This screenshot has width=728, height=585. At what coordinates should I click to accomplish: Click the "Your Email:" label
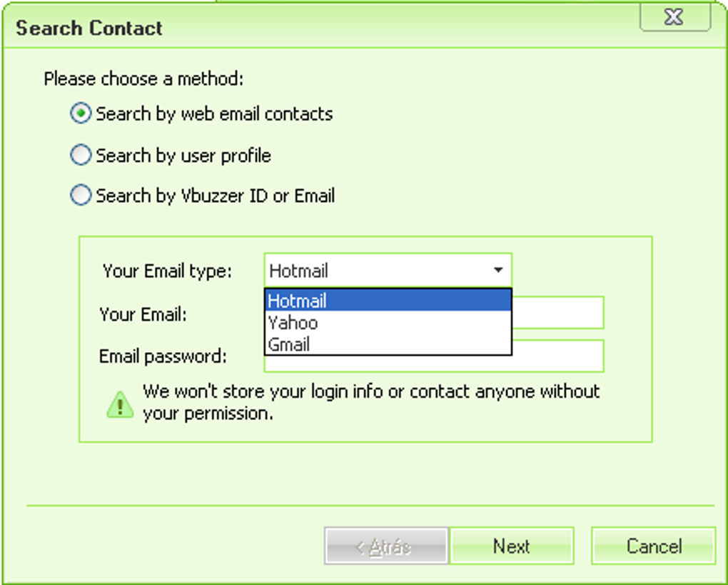(x=143, y=314)
